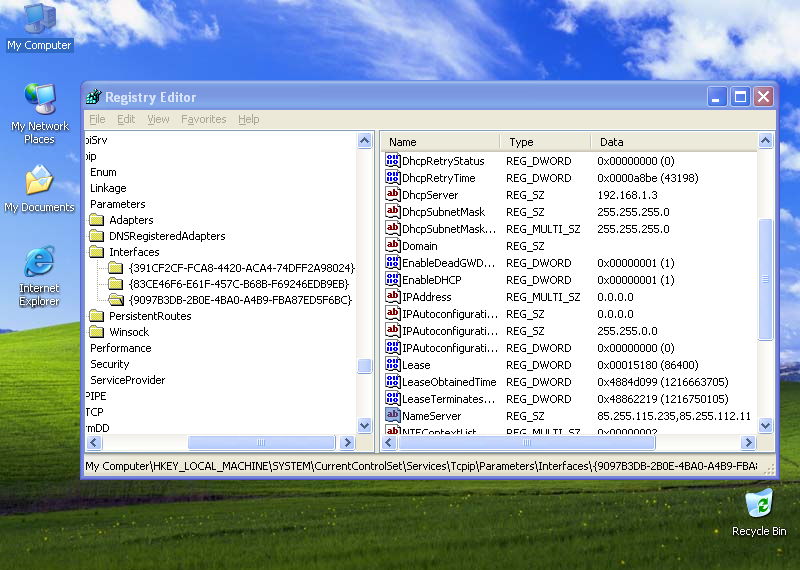
Task: Click the Registry Editor title bar icon
Action: pos(94,96)
